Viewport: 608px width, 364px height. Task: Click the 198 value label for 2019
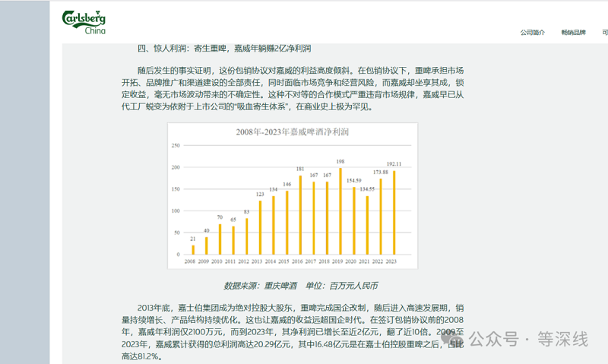coord(340,162)
